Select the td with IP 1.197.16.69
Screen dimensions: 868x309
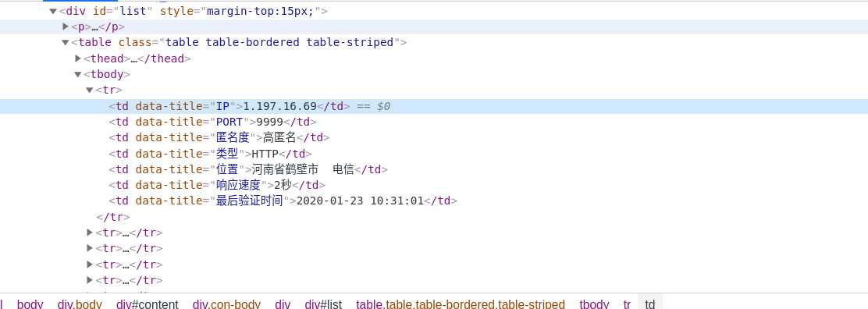(x=229, y=106)
